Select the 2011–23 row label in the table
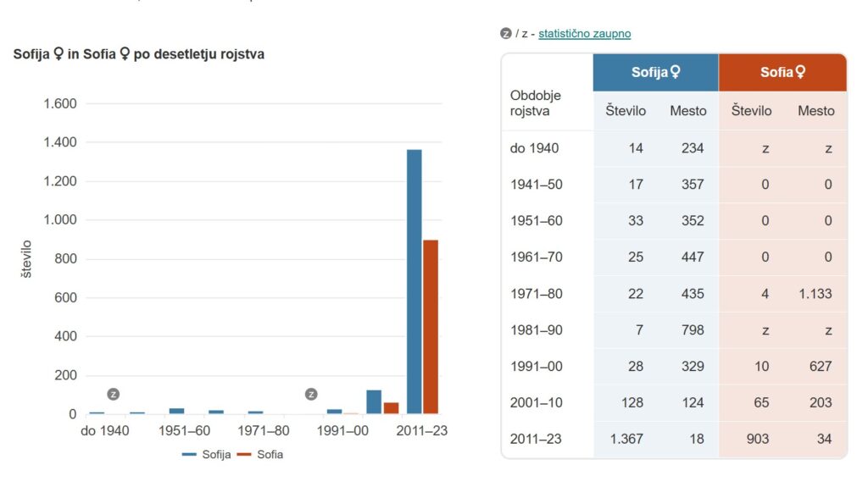 point(536,440)
